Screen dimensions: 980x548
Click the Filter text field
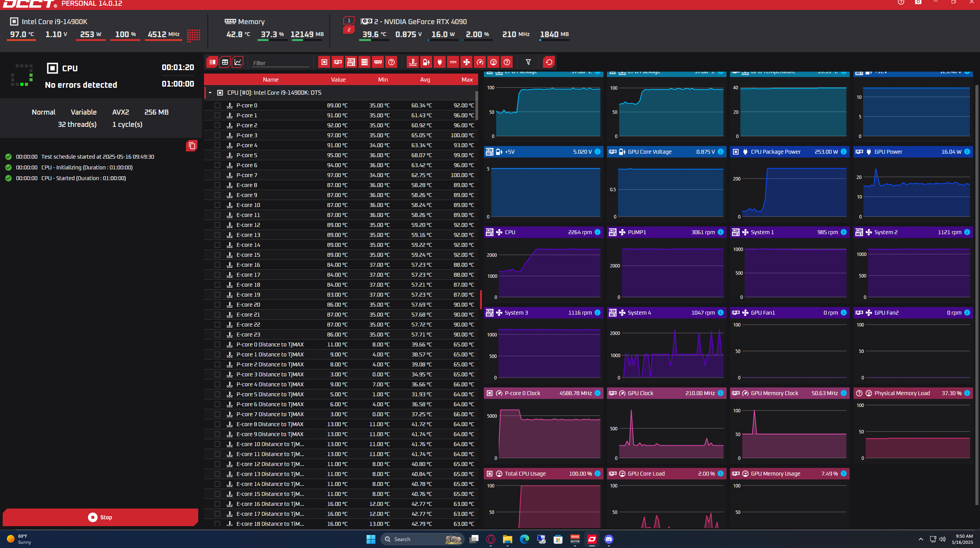pos(280,63)
